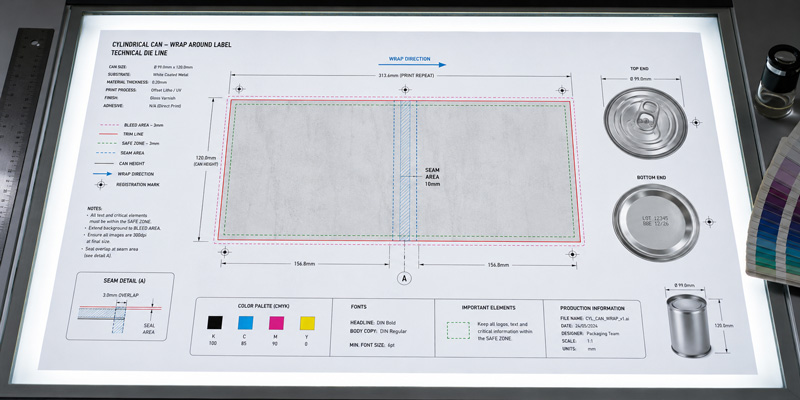
Task: Click the 'COLOR PALETE (CMYK)' heading
Action: 262,306
